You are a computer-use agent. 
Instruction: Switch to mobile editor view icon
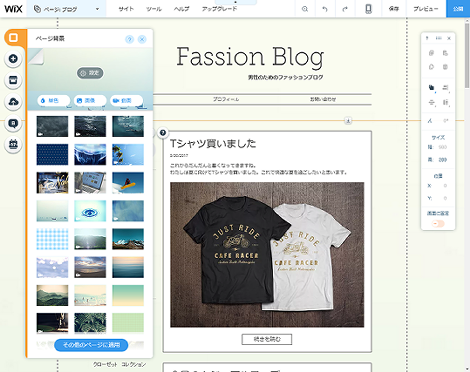pos(368,9)
